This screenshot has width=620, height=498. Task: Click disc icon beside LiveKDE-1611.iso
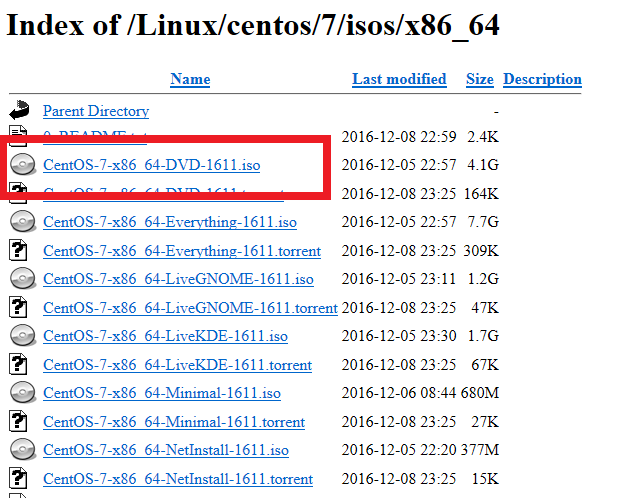(x=21, y=336)
